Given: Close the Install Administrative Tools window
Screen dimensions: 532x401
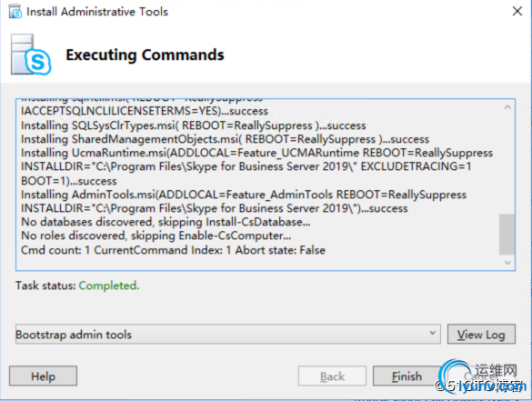Looking at the screenshot, I should click(x=517, y=11).
